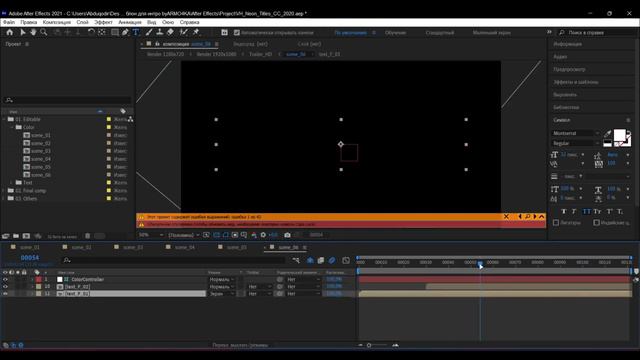Take a snapshot with the camera icon
The height and width of the screenshot is (360, 640).
tap(287, 235)
